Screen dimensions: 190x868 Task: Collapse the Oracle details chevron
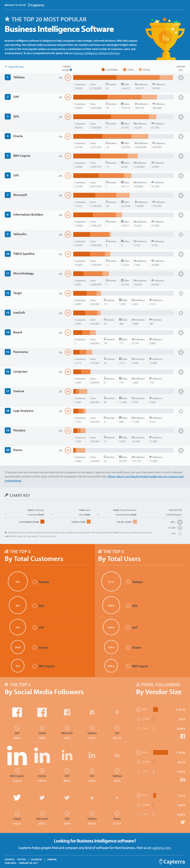(61, 137)
